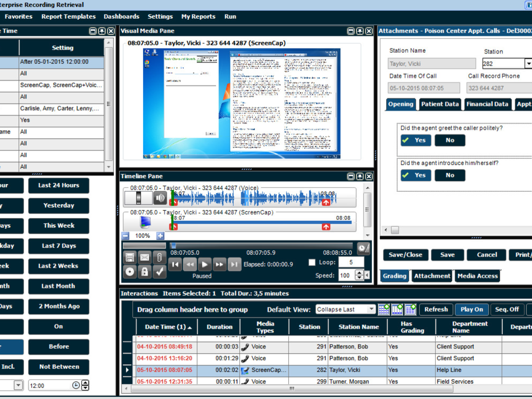Open the Dashboards menu

click(121, 16)
